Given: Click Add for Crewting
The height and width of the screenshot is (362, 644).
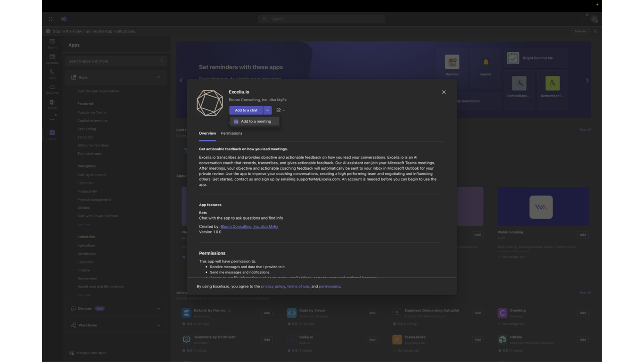Looking at the screenshot, I should 583,313.
